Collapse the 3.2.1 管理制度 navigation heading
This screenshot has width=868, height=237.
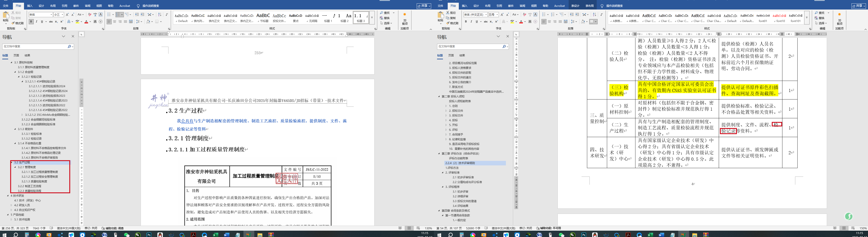(x=15, y=167)
